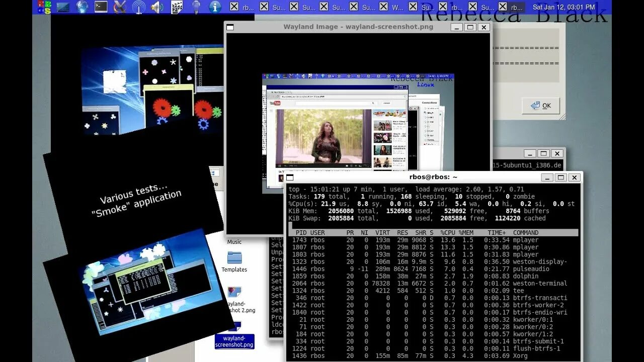The image size is (644, 362).
Task: Select the PID 1803 mplayer row
Action: 433,254
